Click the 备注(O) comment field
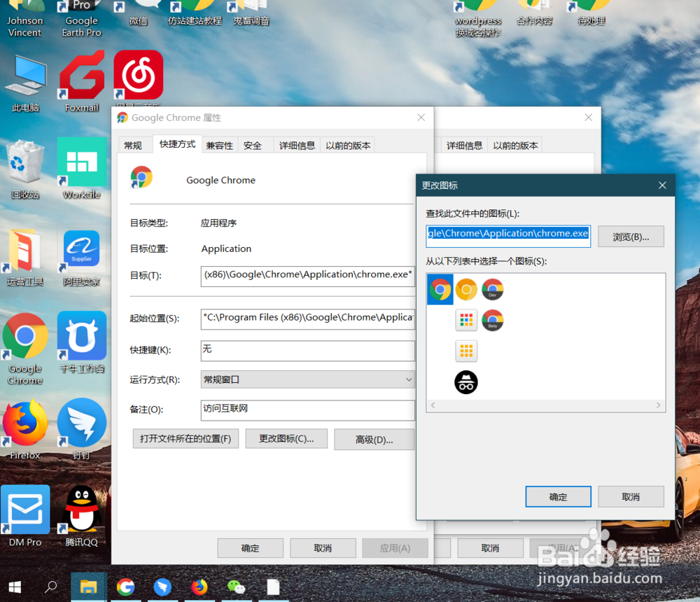The image size is (700, 602). [x=307, y=409]
